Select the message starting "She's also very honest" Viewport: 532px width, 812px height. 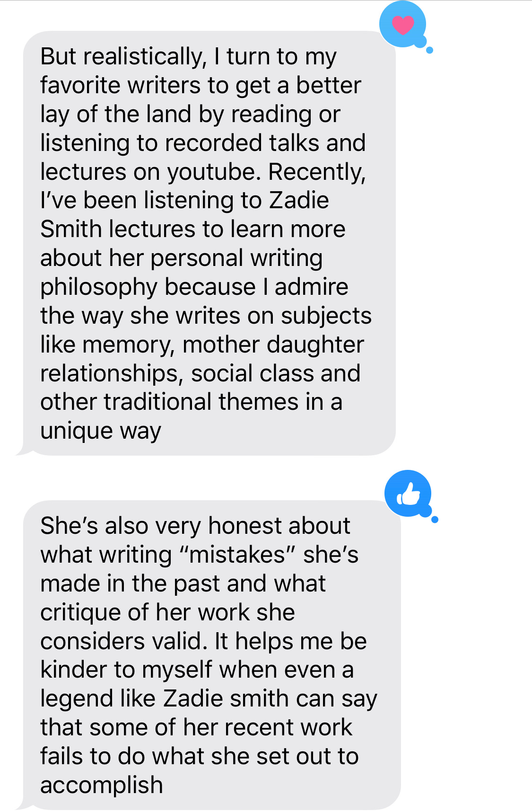(x=212, y=655)
